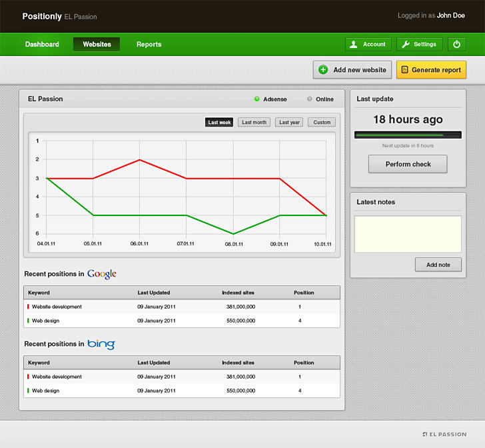The width and height of the screenshot is (485, 448).
Task: Click the EL Passion footer logo
Action: click(x=444, y=435)
